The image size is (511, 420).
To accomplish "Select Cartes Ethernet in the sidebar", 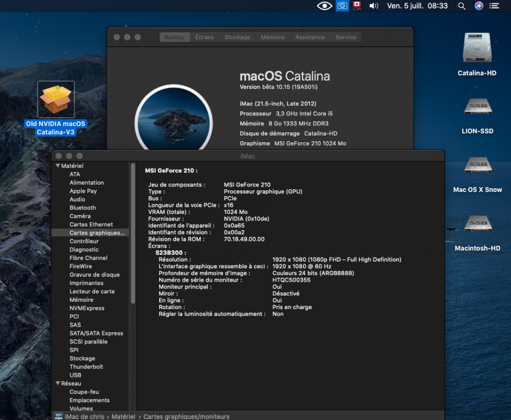I will [91, 225].
